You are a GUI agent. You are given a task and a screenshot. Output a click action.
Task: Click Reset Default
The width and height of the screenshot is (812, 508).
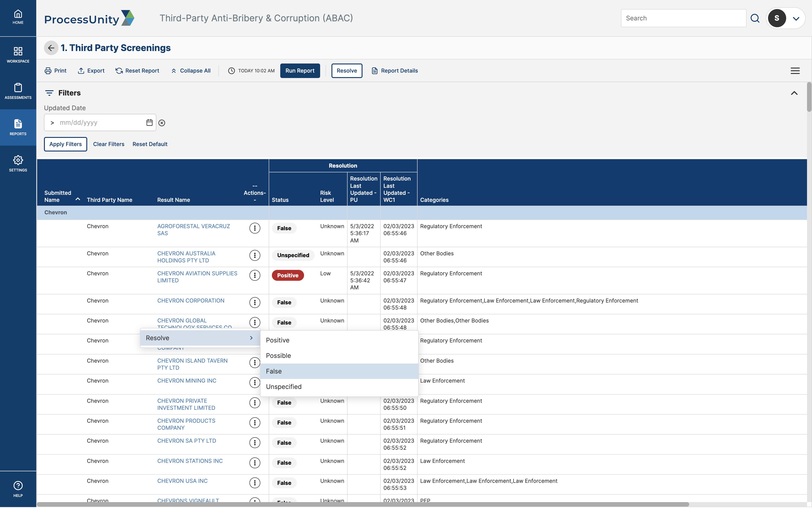tap(150, 144)
